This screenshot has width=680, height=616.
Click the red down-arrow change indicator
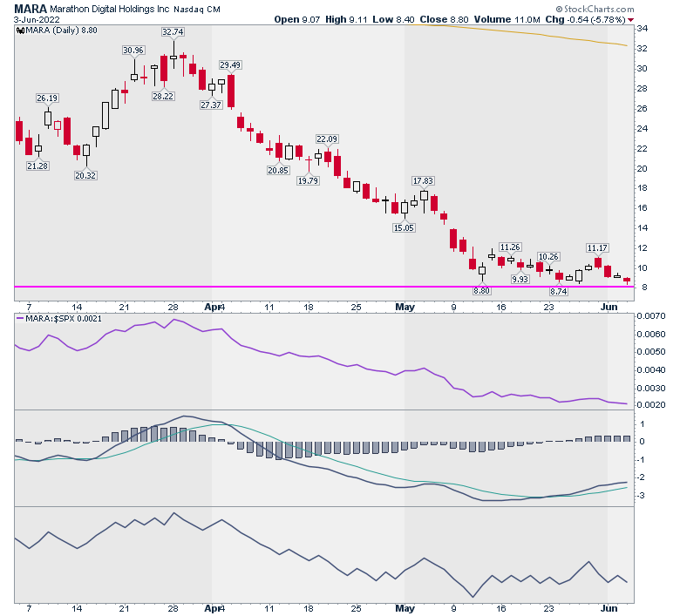[x=630, y=20]
